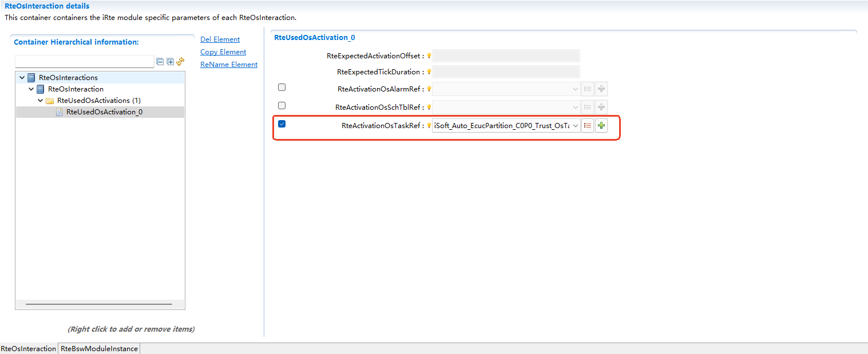Uncheck the RteActivationOsTaskRef checkbox
Screen dimensions: 868x354
pos(282,124)
